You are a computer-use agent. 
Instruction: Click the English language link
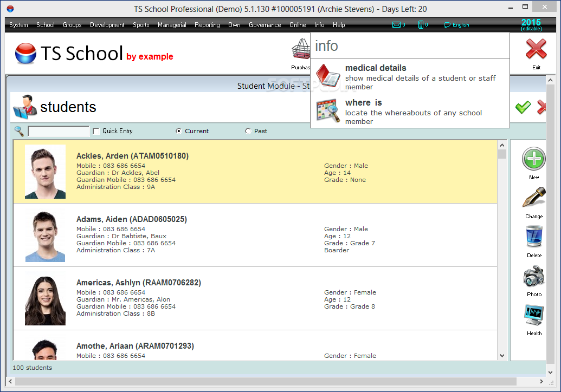click(x=461, y=25)
